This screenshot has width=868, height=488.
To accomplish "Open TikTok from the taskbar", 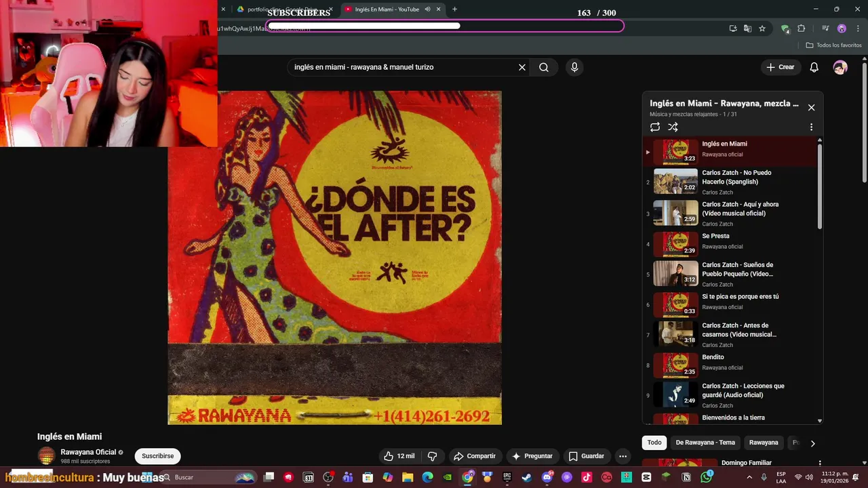I will 587,477.
